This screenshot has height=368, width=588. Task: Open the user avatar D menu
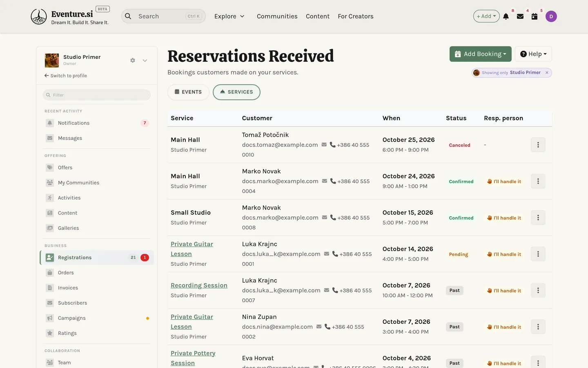[x=551, y=16]
